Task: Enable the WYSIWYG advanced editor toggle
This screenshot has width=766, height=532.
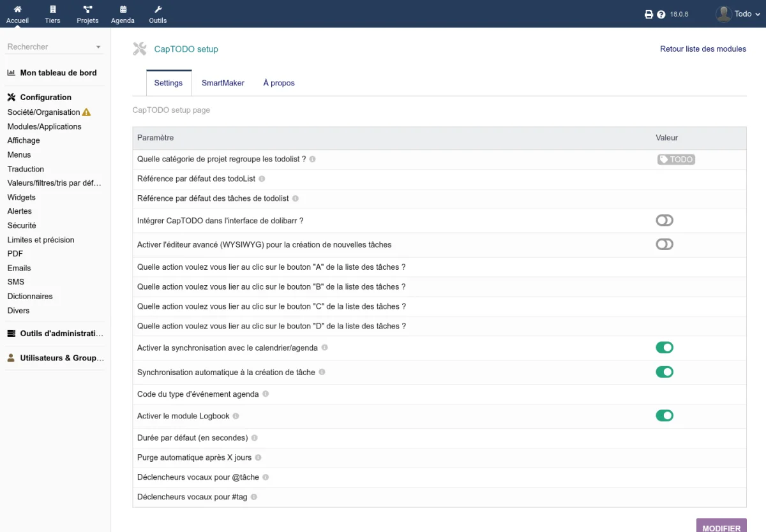Action: (x=665, y=244)
